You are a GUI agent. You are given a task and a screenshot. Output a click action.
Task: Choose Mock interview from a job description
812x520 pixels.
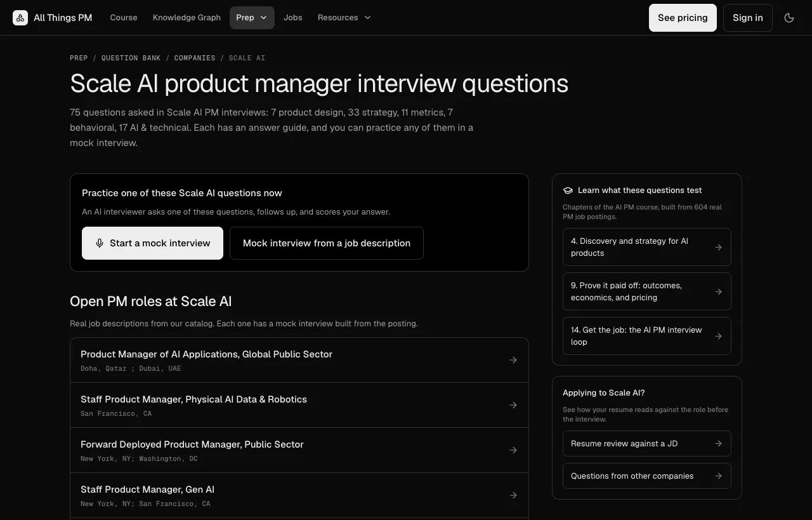tap(327, 243)
